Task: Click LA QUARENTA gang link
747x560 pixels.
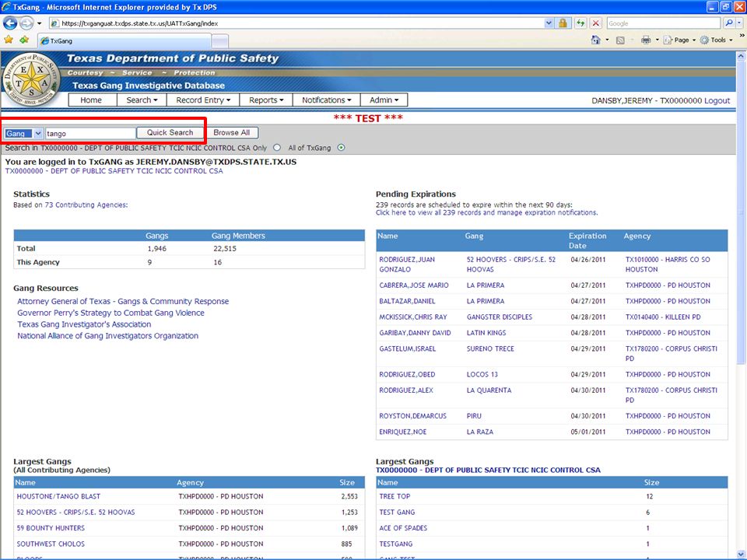Action: pyautogui.click(x=489, y=390)
